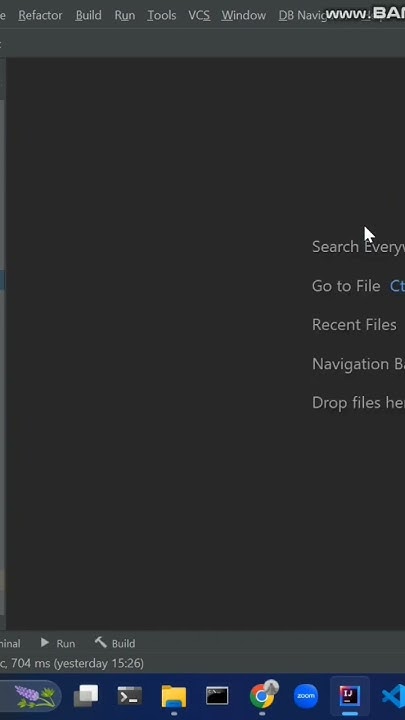The image size is (405, 720).
Task: Open the Build tool window tab
Action: pyautogui.click(x=115, y=643)
